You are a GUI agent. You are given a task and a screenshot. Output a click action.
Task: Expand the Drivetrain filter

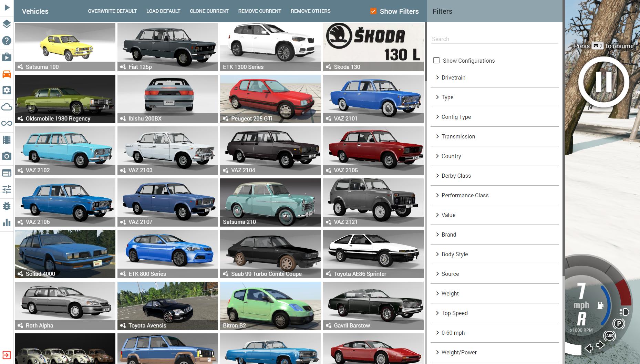[495, 77]
